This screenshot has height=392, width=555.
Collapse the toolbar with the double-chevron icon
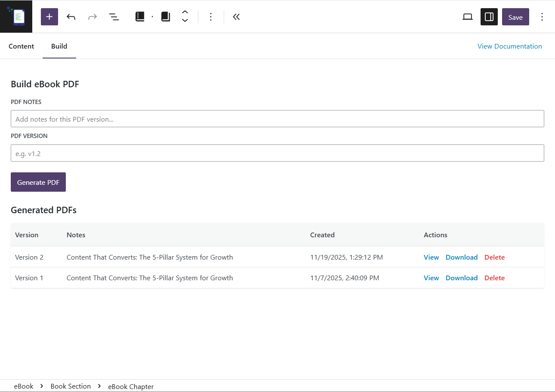click(x=236, y=17)
